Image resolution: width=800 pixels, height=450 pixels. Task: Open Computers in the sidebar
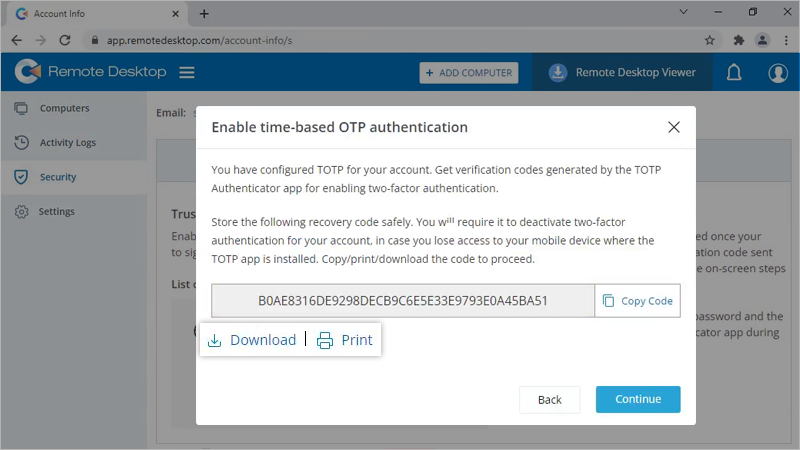pyautogui.click(x=64, y=108)
